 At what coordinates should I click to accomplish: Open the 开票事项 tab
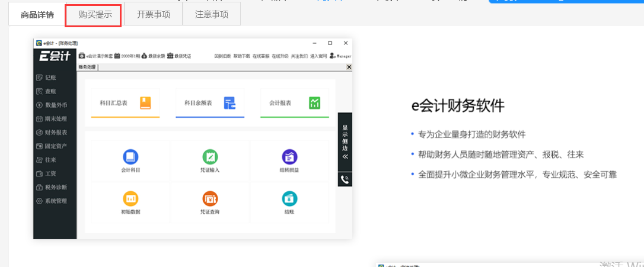pyautogui.click(x=153, y=15)
